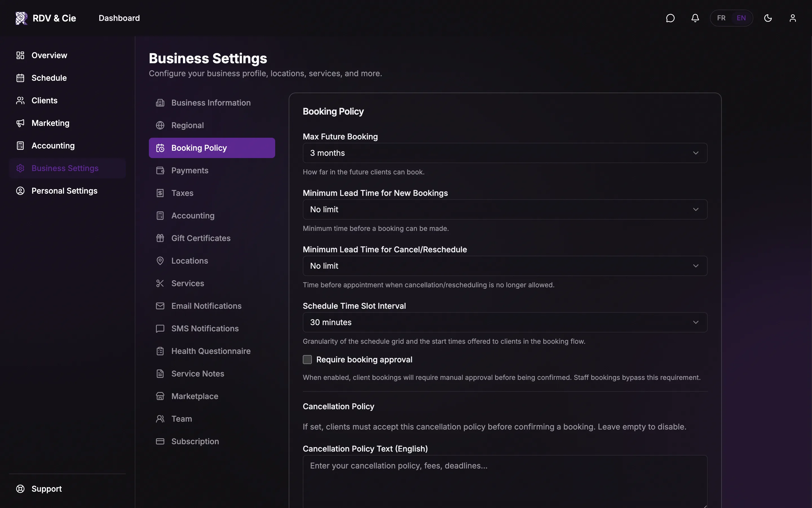Screen dimensions: 812x508
Task: Click the Marketplace store icon
Action: coord(160,397)
